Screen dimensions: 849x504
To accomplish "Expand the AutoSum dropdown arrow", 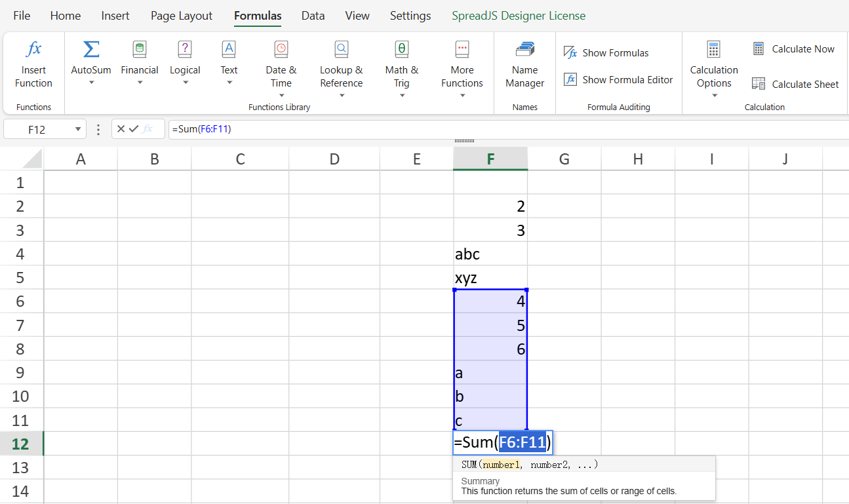I will tap(91, 83).
